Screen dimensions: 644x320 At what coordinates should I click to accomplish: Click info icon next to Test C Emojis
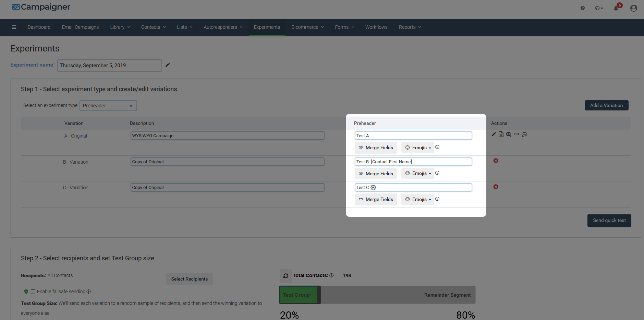(x=437, y=199)
